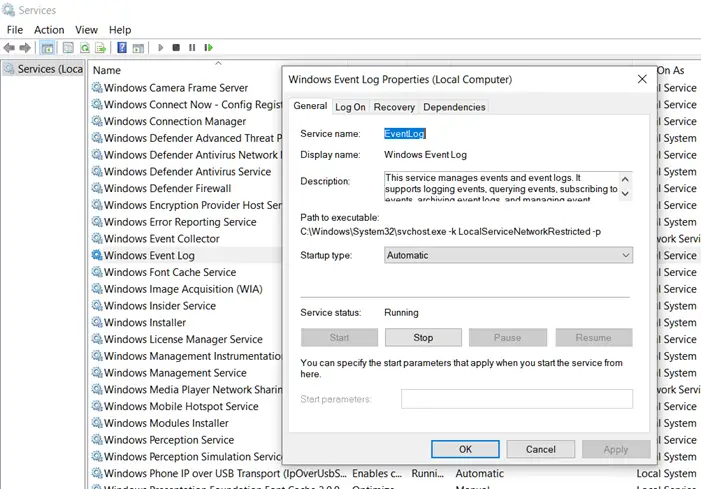Click the Cancel button

click(x=541, y=449)
